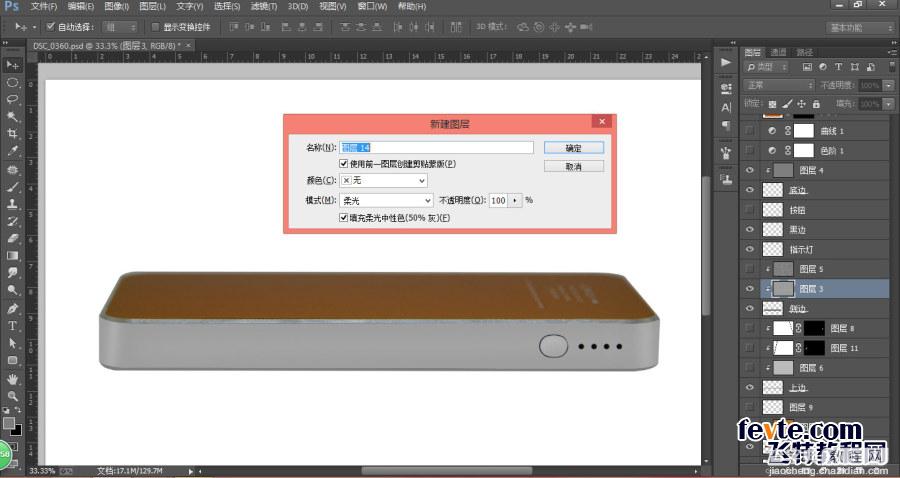Select the Eraser tool

pyautogui.click(x=12, y=239)
